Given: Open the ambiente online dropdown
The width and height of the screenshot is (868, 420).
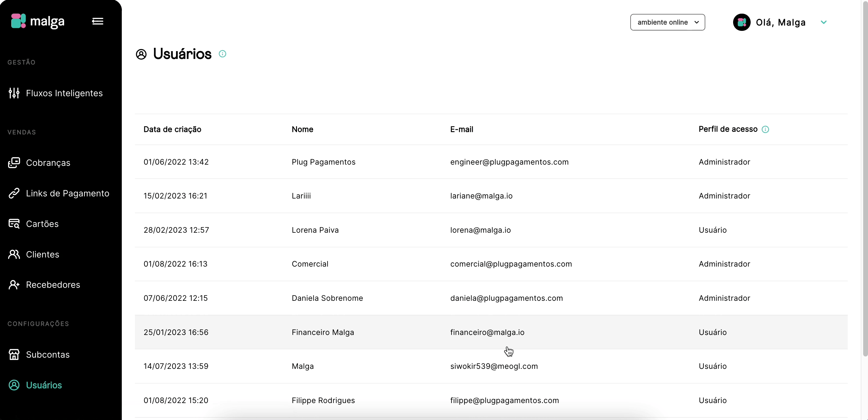Looking at the screenshot, I should click(667, 22).
